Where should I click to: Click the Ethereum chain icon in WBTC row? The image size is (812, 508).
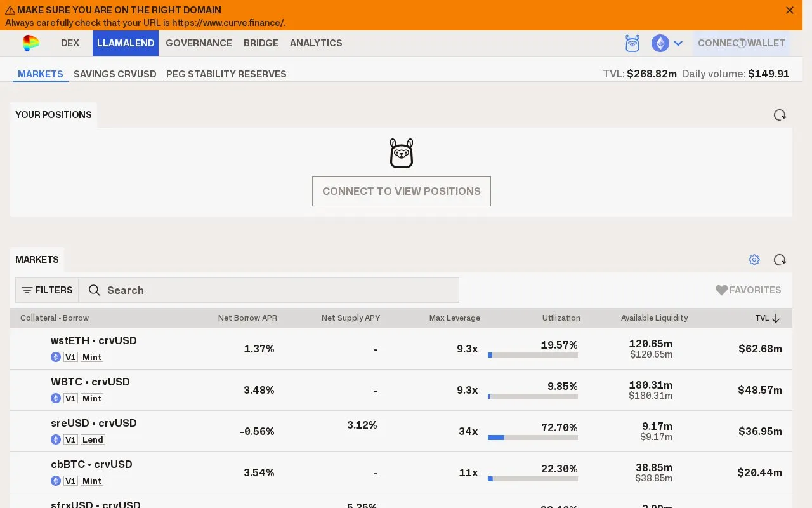(56, 398)
